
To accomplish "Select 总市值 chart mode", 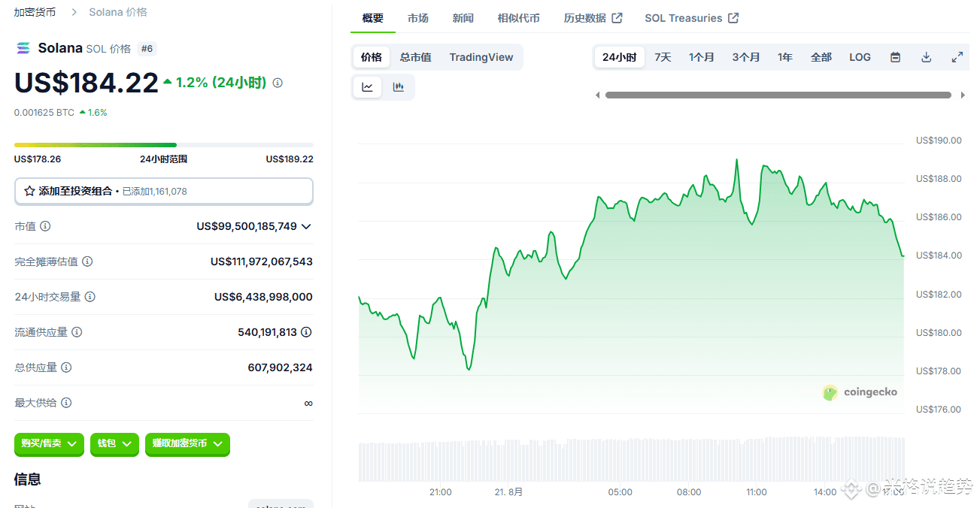I will tap(415, 57).
